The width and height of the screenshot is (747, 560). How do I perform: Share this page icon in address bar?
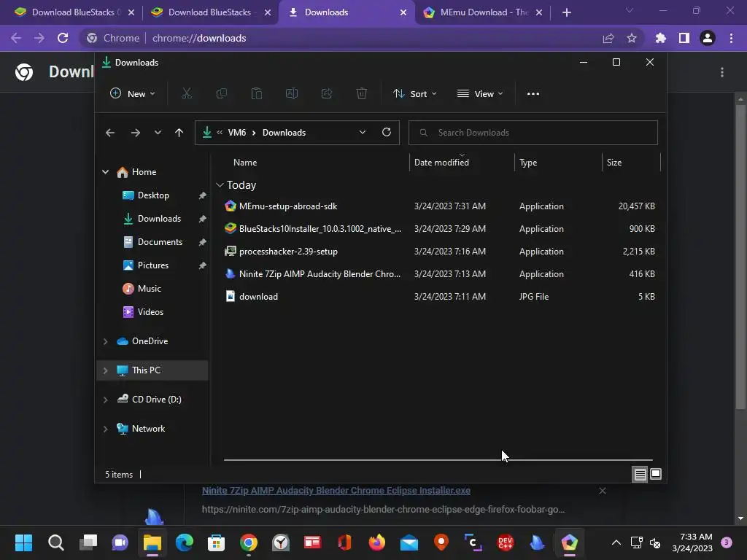(x=608, y=38)
